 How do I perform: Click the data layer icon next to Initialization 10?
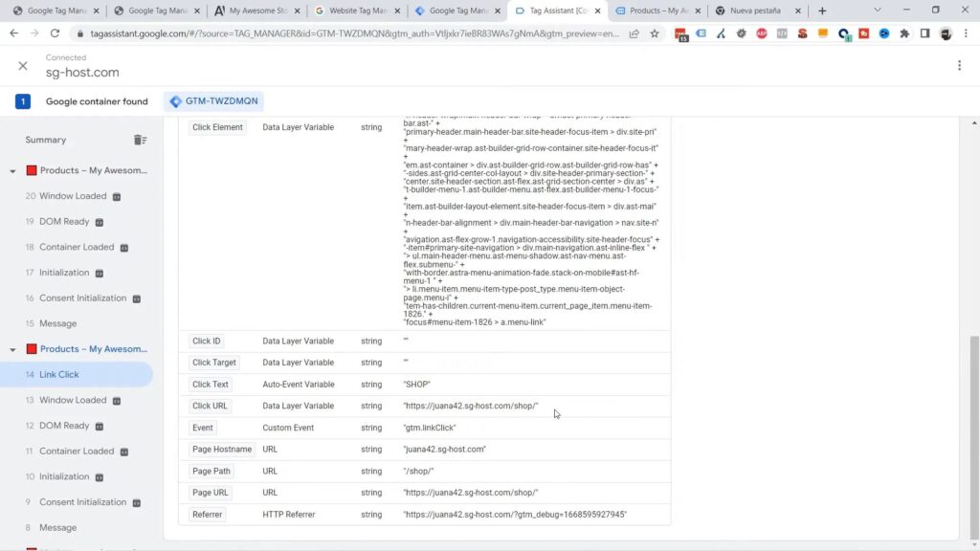point(100,478)
